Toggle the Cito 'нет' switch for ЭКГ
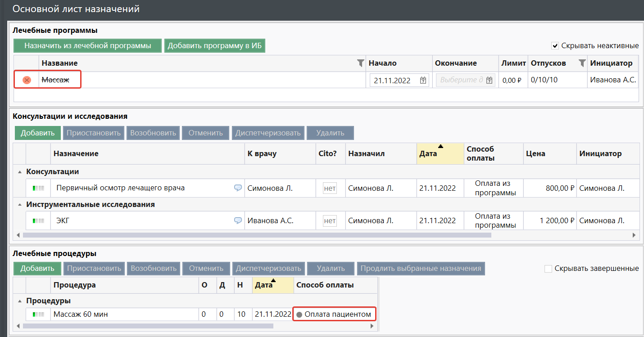Screen dimensions: 644x337 pyautogui.click(x=330, y=220)
